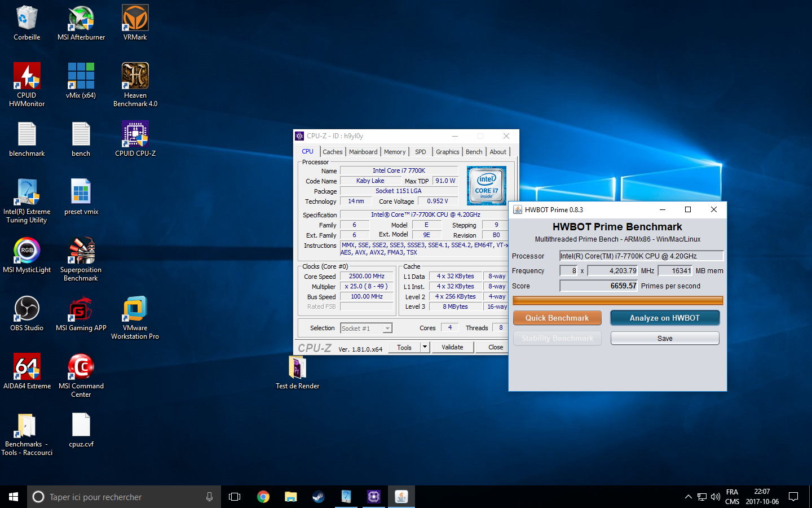Launch Superposition Benchmark shortcut
The width and height of the screenshot is (812, 508).
coord(81,260)
